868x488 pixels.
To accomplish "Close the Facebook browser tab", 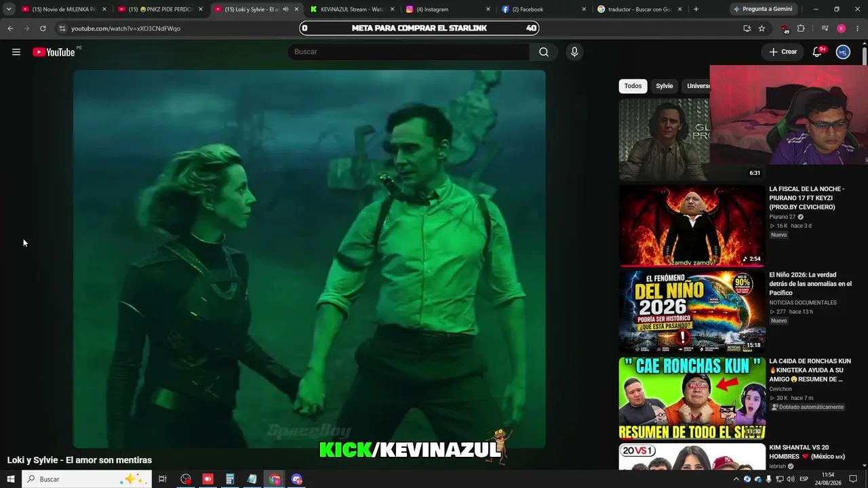I will point(584,9).
